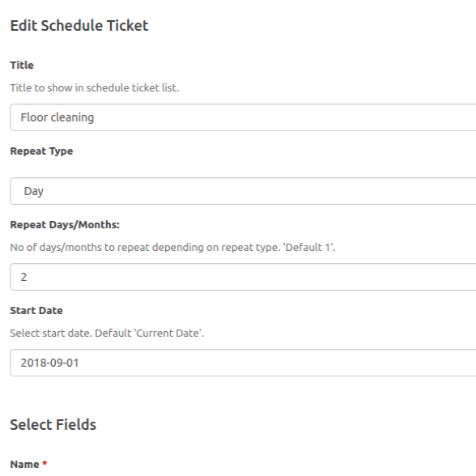Click the Repeat Days/Months: label
This screenshot has width=476, height=476.
coord(65,225)
